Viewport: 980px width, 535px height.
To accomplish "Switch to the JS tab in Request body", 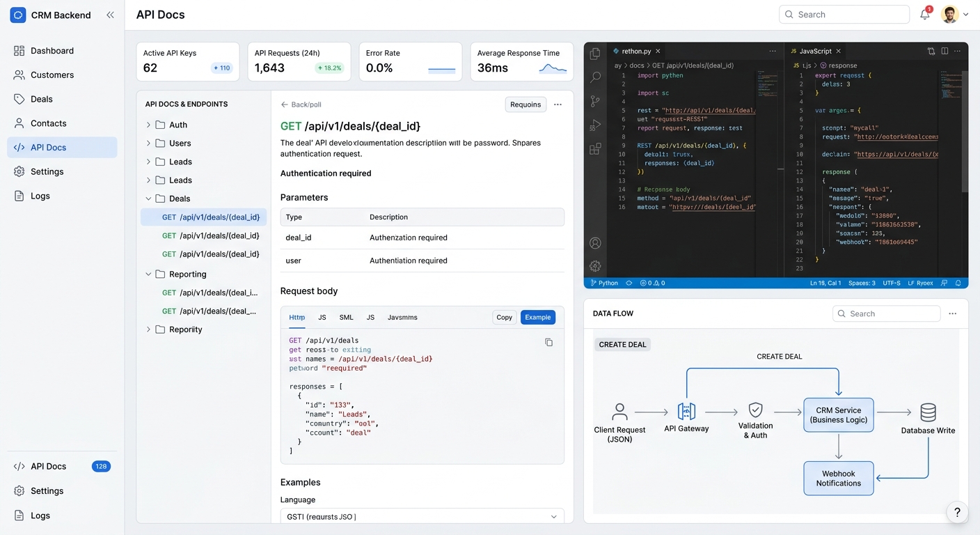I will 322,317.
